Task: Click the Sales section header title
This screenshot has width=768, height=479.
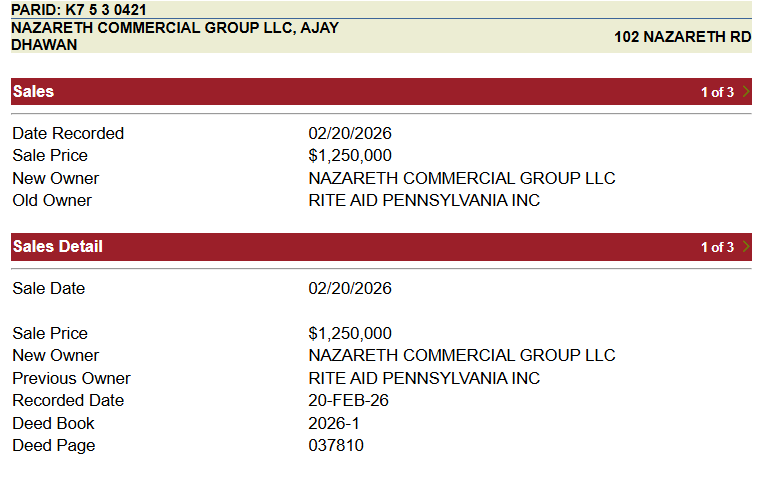Action: click(33, 92)
